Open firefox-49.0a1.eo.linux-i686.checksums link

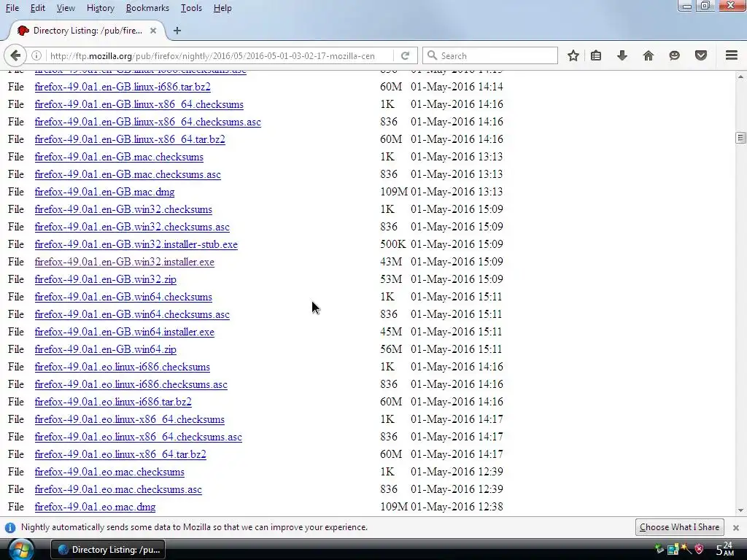point(122,367)
